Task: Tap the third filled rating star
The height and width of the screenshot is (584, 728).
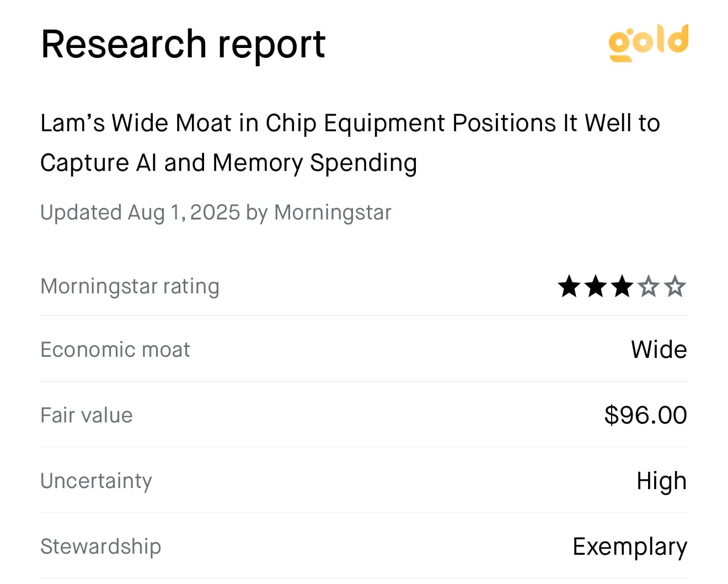Action: (622, 287)
